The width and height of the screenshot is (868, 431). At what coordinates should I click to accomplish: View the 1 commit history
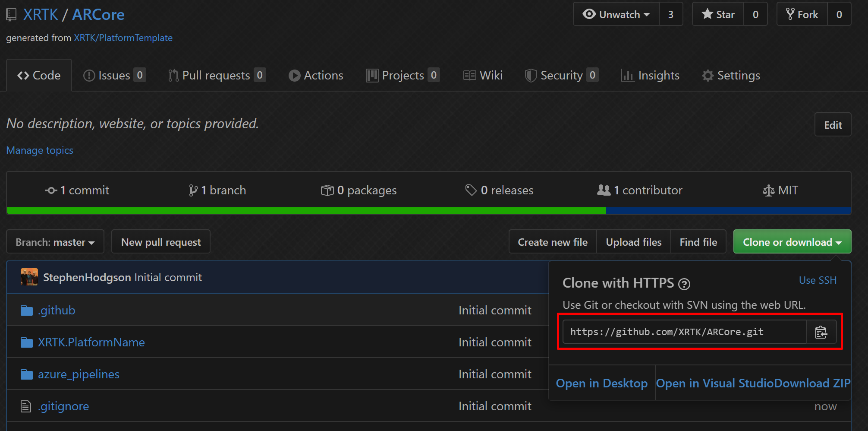77,190
